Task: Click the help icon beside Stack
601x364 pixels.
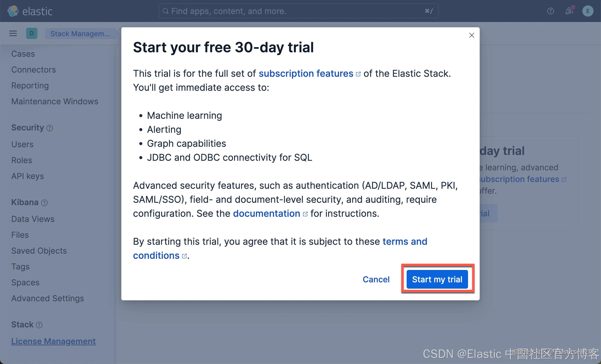Action: tap(39, 325)
